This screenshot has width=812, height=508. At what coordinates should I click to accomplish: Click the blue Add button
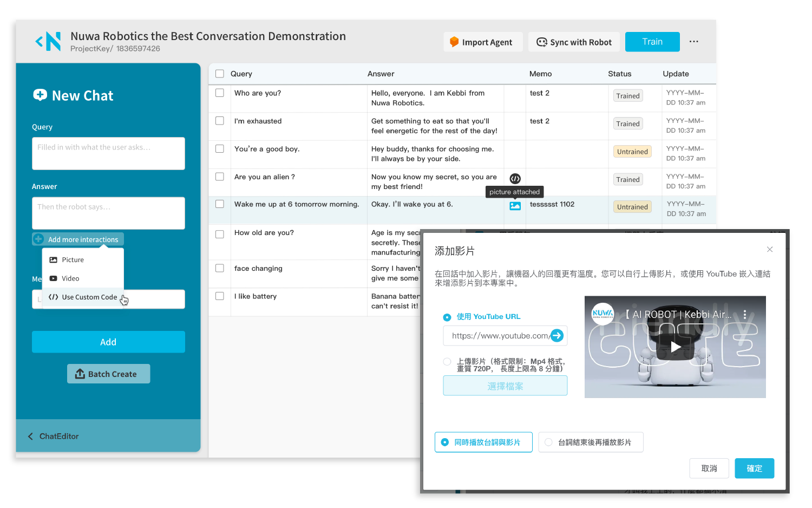pyautogui.click(x=108, y=342)
